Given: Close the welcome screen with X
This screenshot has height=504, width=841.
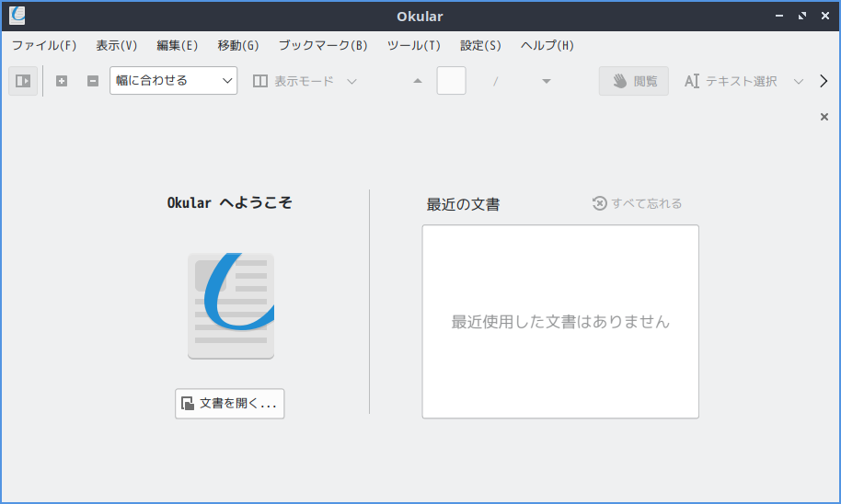Looking at the screenshot, I should [824, 117].
